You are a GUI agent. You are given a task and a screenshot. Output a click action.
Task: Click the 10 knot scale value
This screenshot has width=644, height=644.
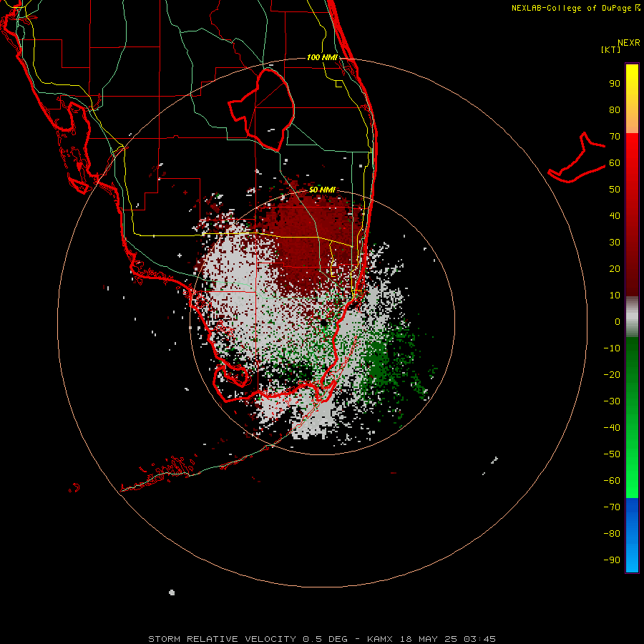[x=615, y=296]
